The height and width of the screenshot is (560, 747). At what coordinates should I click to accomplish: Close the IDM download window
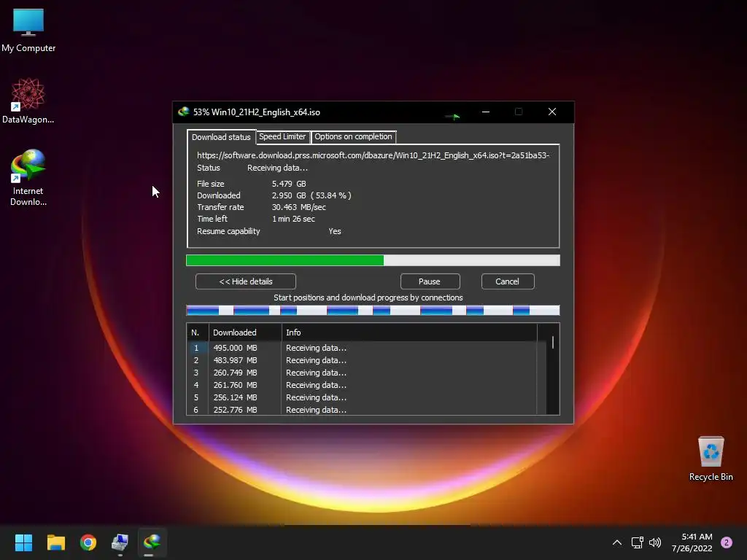(x=552, y=112)
